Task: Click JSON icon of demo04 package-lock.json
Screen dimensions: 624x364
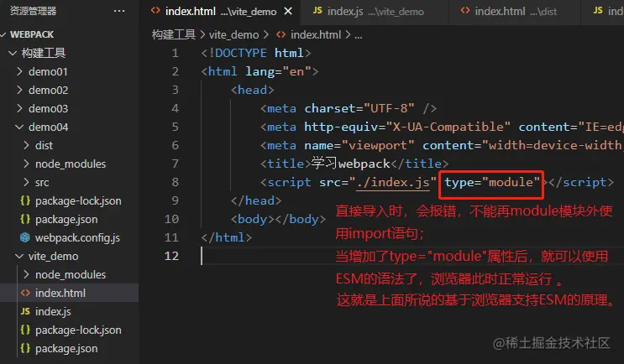Action: [25, 200]
